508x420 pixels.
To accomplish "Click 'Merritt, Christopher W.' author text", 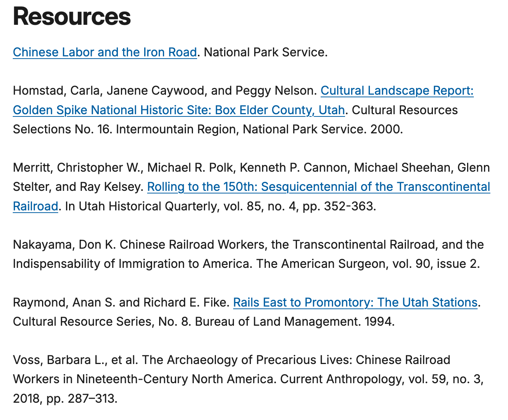I will tap(78, 168).
